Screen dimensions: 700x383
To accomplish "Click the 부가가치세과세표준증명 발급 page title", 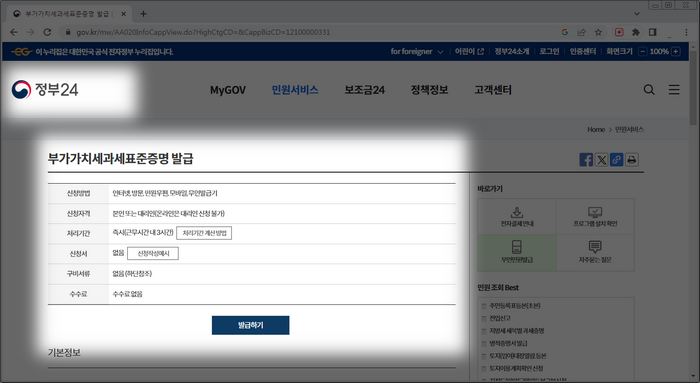I will click(121, 158).
